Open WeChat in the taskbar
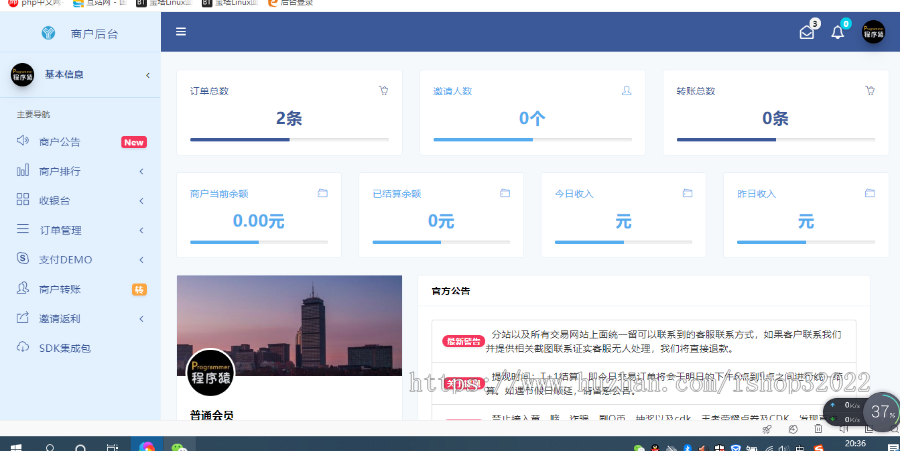 pos(180,447)
